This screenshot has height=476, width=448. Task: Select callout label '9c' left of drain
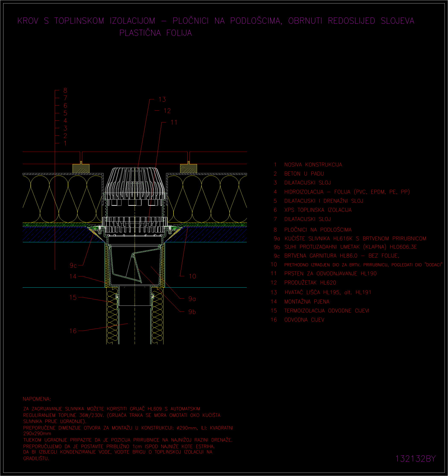(73, 266)
